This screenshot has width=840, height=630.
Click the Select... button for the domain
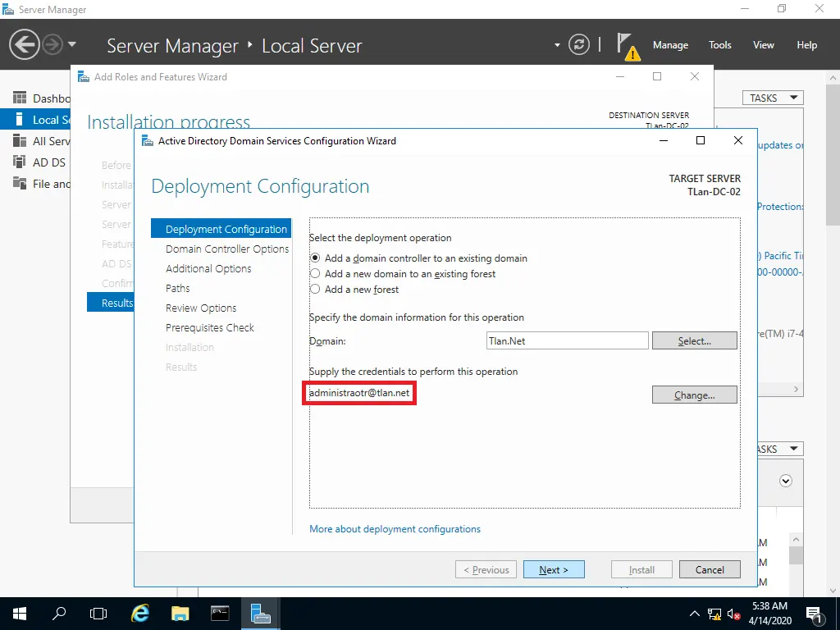click(x=694, y=340)
